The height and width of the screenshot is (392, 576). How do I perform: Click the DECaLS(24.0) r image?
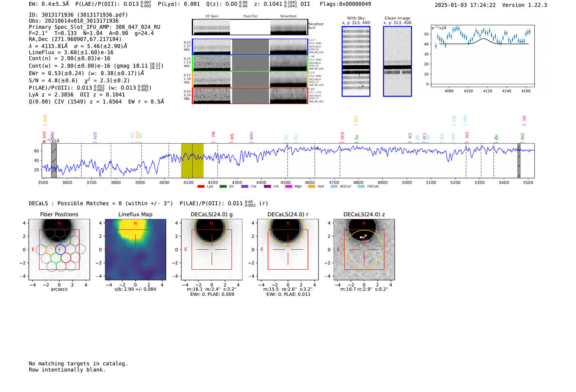pyautogui.click(x=288, y=250)
